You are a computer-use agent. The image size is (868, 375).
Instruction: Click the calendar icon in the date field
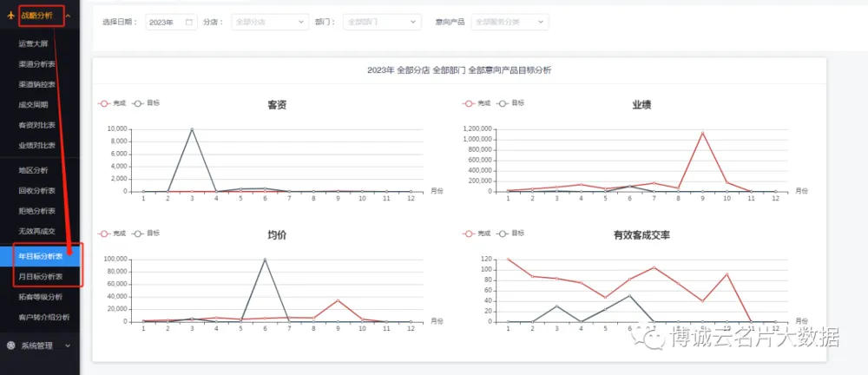189,22
